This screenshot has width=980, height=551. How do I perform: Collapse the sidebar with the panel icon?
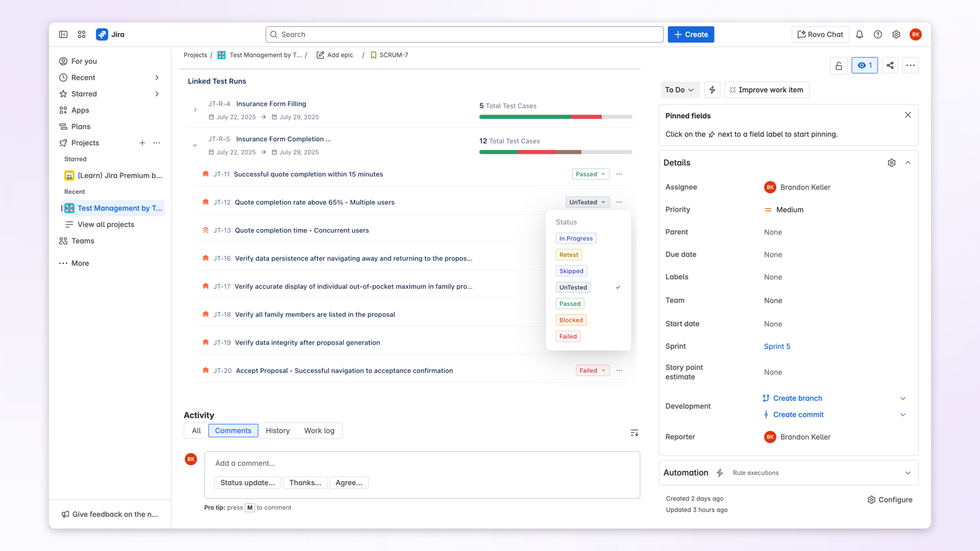pos(63,34)
